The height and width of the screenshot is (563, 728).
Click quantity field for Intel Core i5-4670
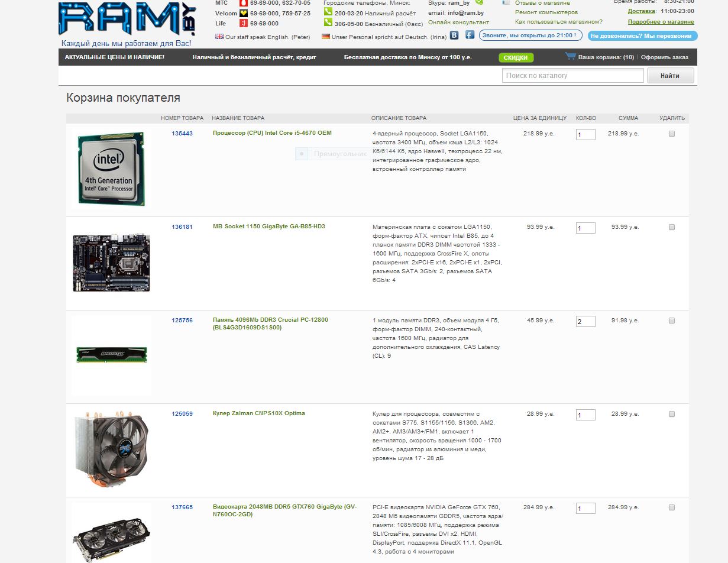pyautogui.click(x=585, y=135)
